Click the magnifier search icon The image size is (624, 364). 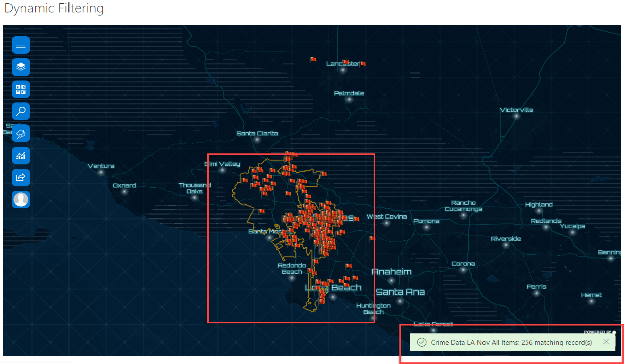(21, 111)
